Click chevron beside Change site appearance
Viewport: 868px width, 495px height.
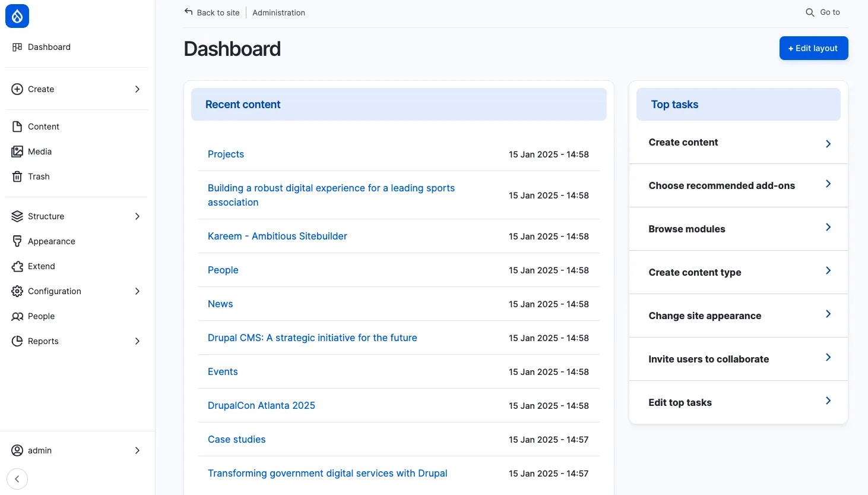coord(828,314)
